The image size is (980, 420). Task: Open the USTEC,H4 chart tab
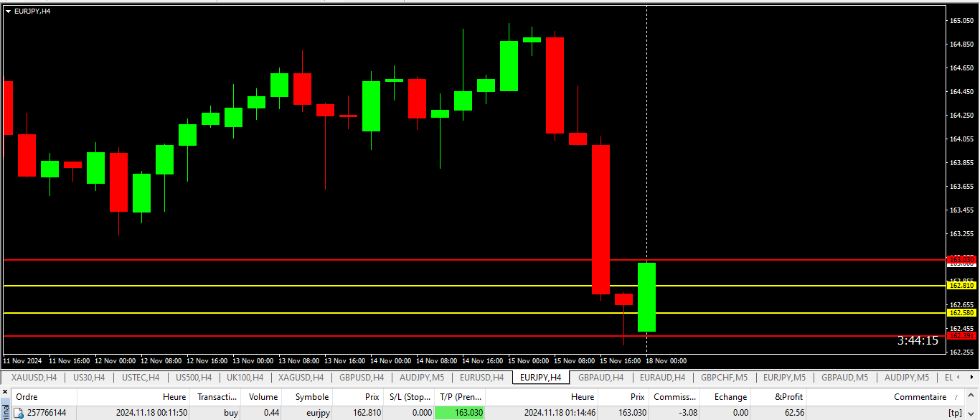(140, 378)
